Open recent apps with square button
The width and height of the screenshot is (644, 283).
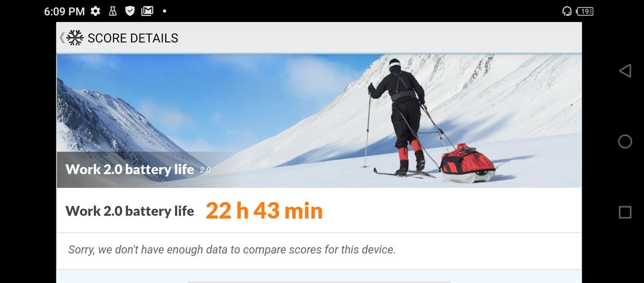[x=625, y=212]
